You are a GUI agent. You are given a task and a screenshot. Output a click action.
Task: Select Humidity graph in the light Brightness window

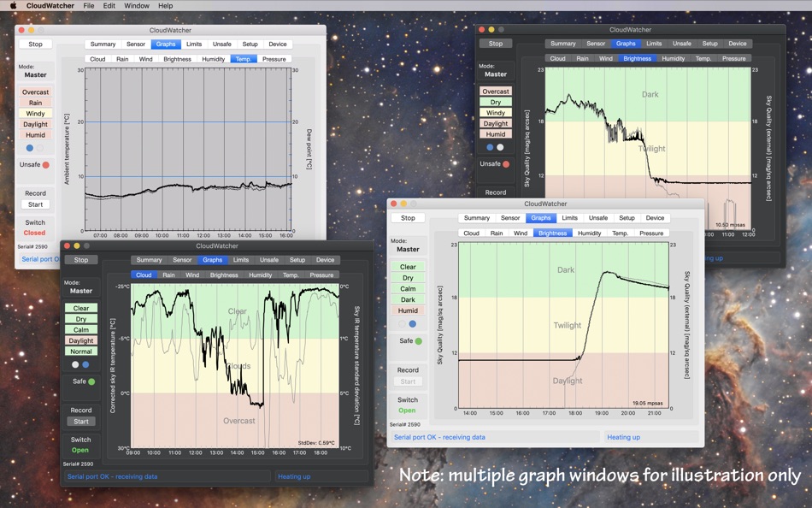[x=589, y=233]
